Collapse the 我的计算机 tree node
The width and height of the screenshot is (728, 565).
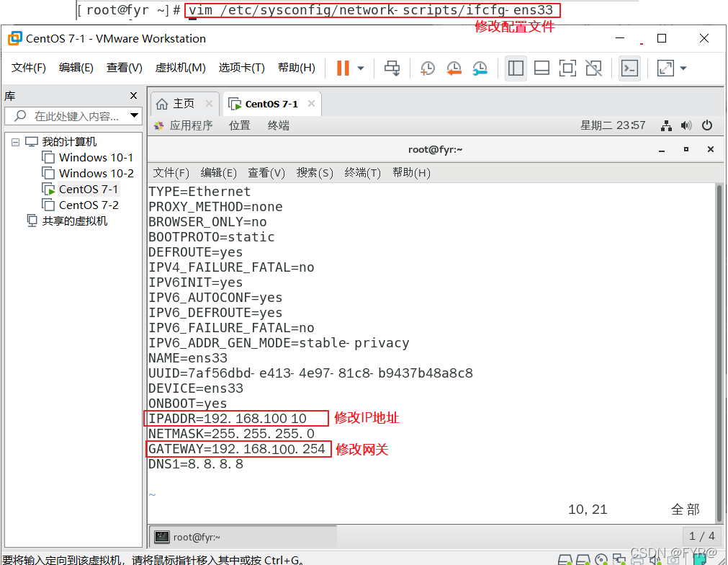(16, 142)
